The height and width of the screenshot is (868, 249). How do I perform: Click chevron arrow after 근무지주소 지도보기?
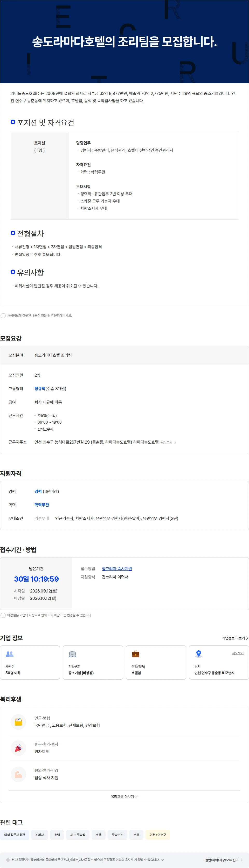click(x=175, y=442)
